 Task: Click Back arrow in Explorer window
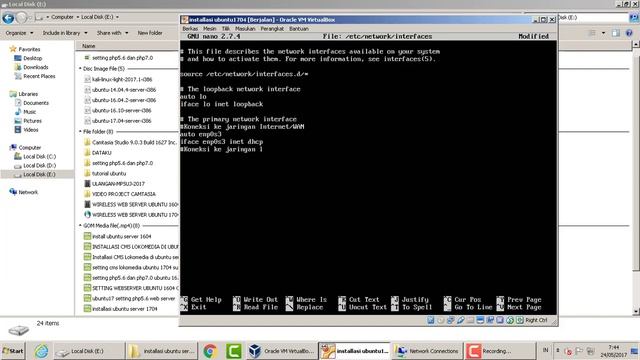(8, 18)
